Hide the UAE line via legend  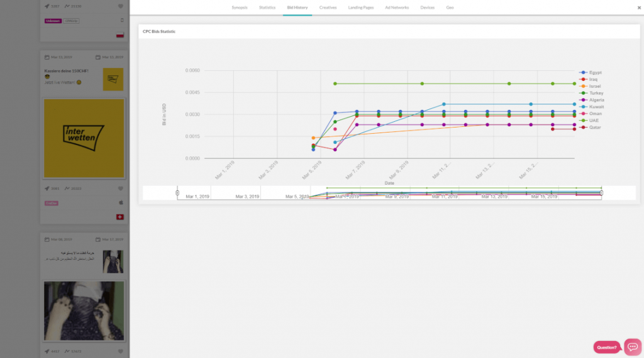[x=589, y=121]
